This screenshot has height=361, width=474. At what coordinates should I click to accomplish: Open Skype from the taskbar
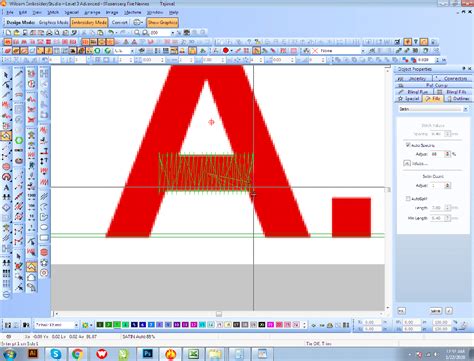(x=56, y=354)
